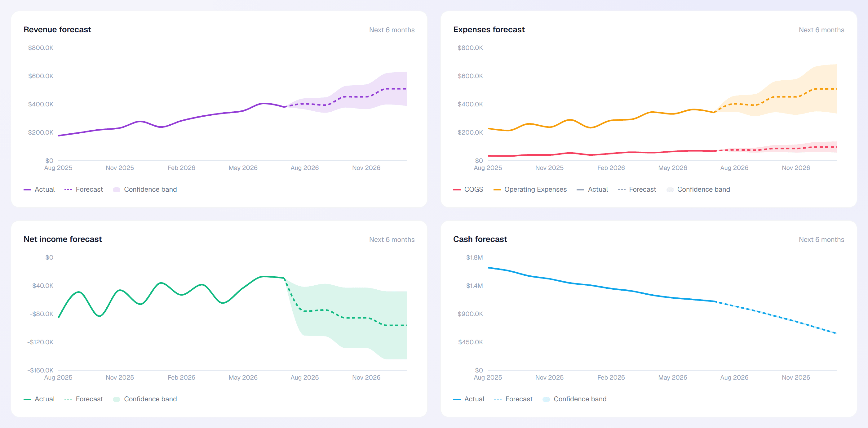The image size is (868, 428).
Task: Toggle the Actual series in Revenue forecast legend
Action: [x=39, y=189]
